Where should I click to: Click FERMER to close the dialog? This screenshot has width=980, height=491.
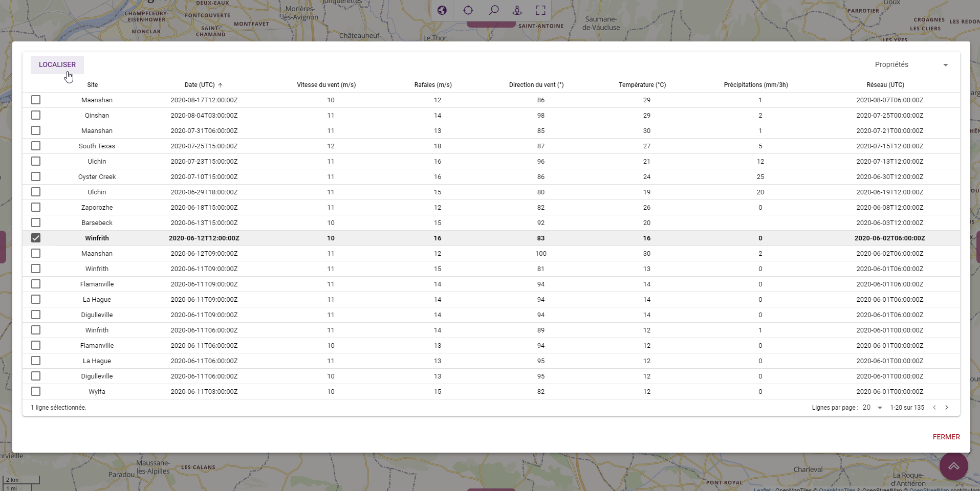tap(946, 437)
